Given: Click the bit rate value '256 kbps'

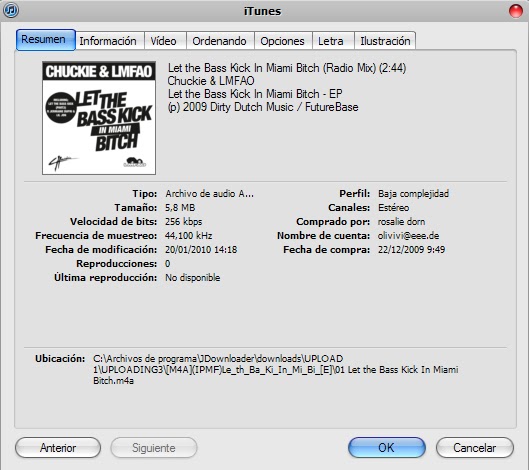Looking at the screenshot, I should (x=184, y=222).
